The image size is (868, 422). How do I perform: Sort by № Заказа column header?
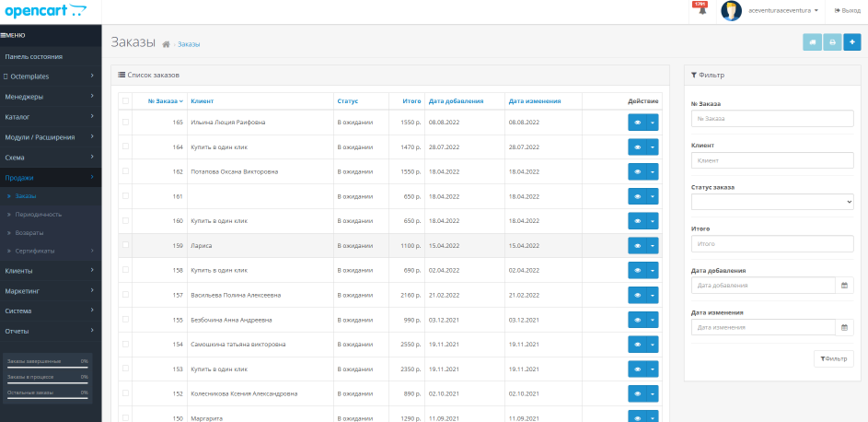(166, 101)
